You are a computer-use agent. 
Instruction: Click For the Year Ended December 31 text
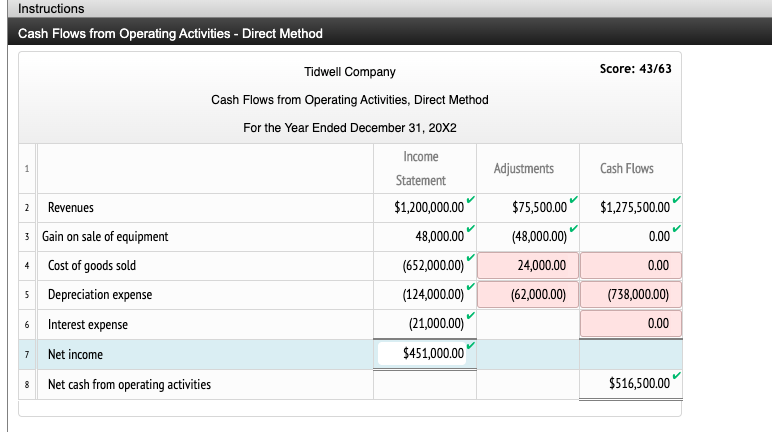coord(350,128)
